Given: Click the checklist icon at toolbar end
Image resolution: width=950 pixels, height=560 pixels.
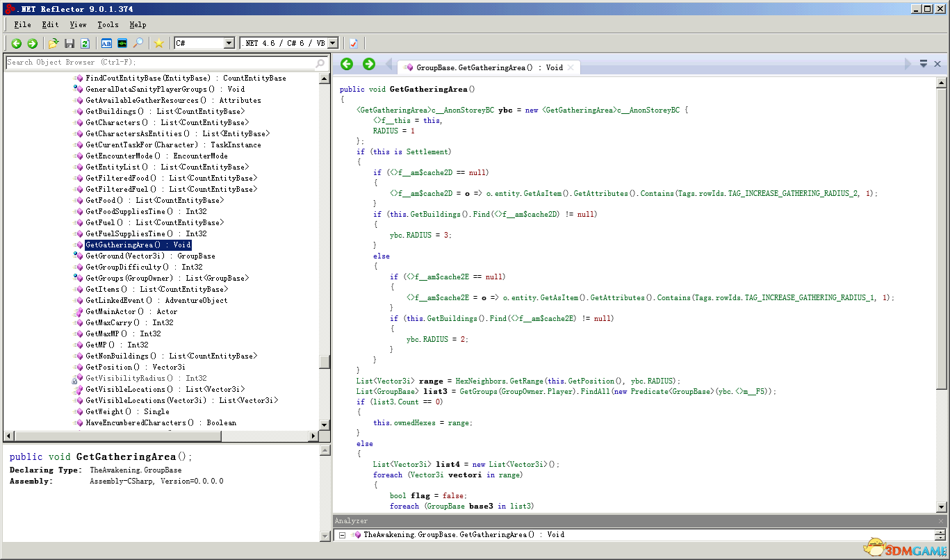Looking at the screenshot, I should [354, 43].
